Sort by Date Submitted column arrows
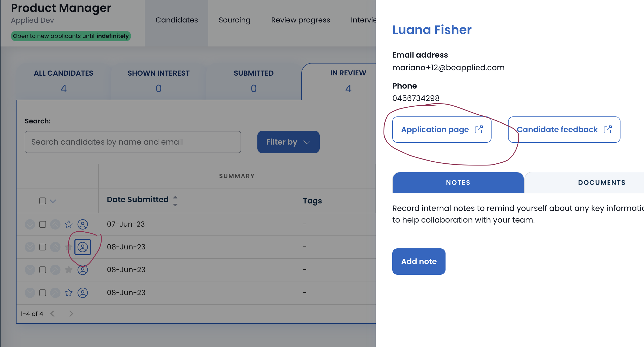The height and width of the screenshot is (347, 644). click(x=175, y=201)
